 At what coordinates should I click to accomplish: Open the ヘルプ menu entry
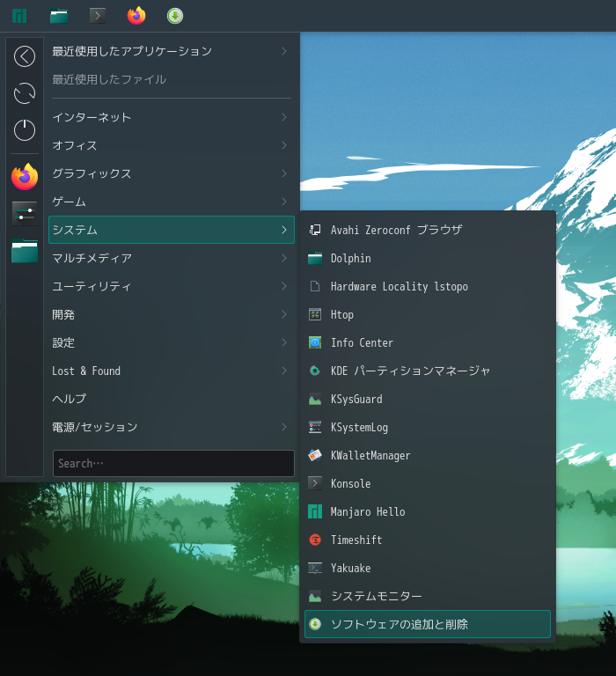point(172,399)
